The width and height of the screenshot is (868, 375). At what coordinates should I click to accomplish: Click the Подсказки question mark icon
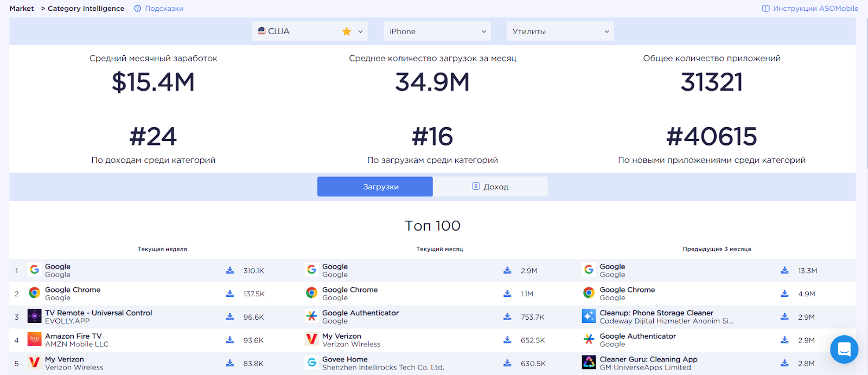click(x=138, y=9)
